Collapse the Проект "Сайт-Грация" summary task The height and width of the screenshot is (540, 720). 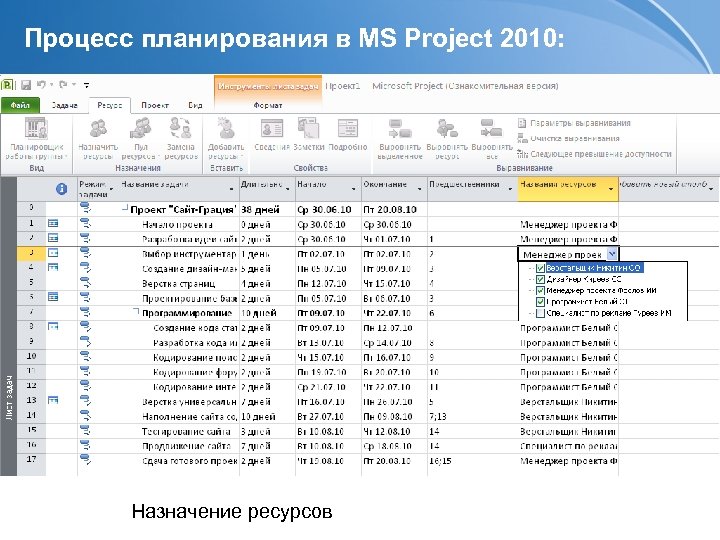[x=125, y=208]
